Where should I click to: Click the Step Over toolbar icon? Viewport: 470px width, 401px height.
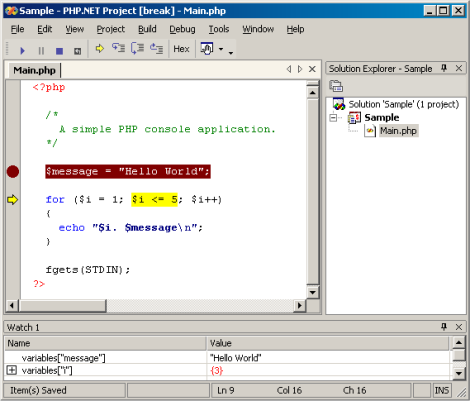[x=137, y=49]
